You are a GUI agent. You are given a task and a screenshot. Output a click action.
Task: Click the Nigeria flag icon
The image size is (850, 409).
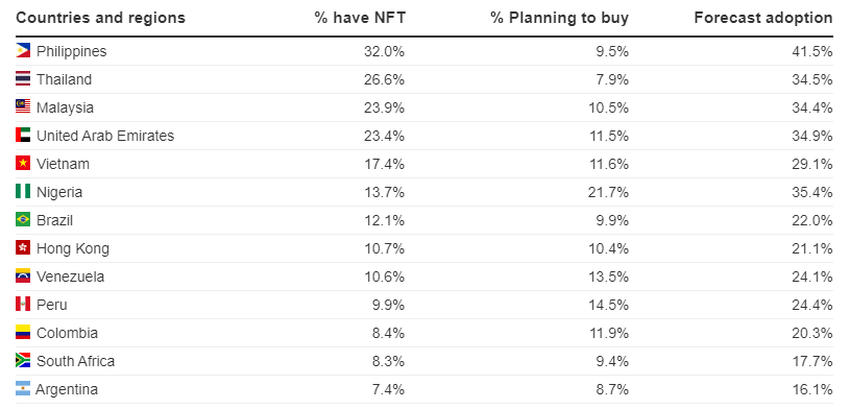[23, 191]
